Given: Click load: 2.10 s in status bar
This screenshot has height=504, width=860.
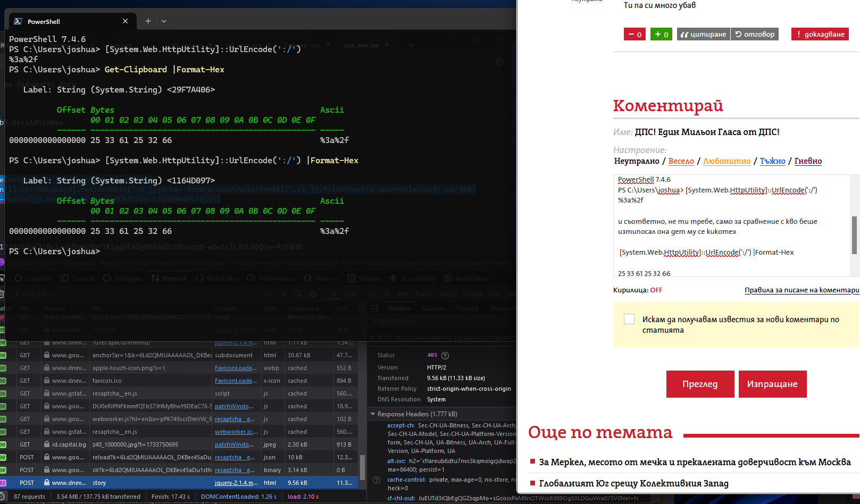Looking at the screenshot, I should point(303,497).
